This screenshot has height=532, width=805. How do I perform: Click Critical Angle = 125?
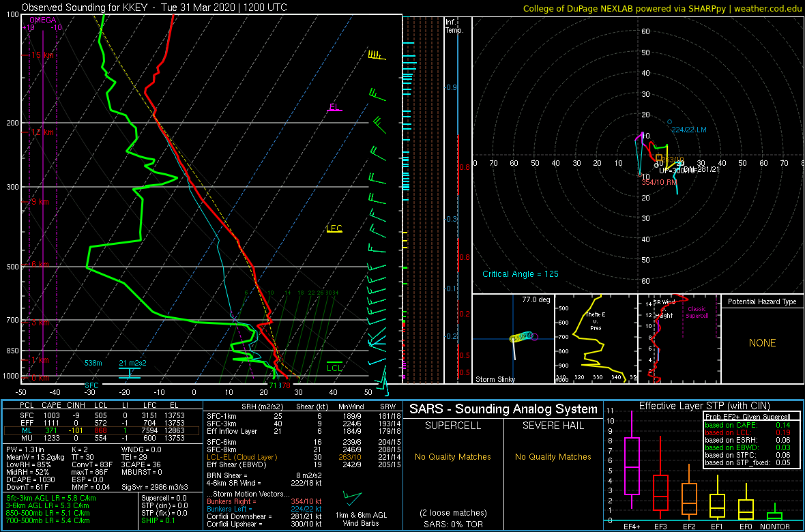tap(520, 274)
